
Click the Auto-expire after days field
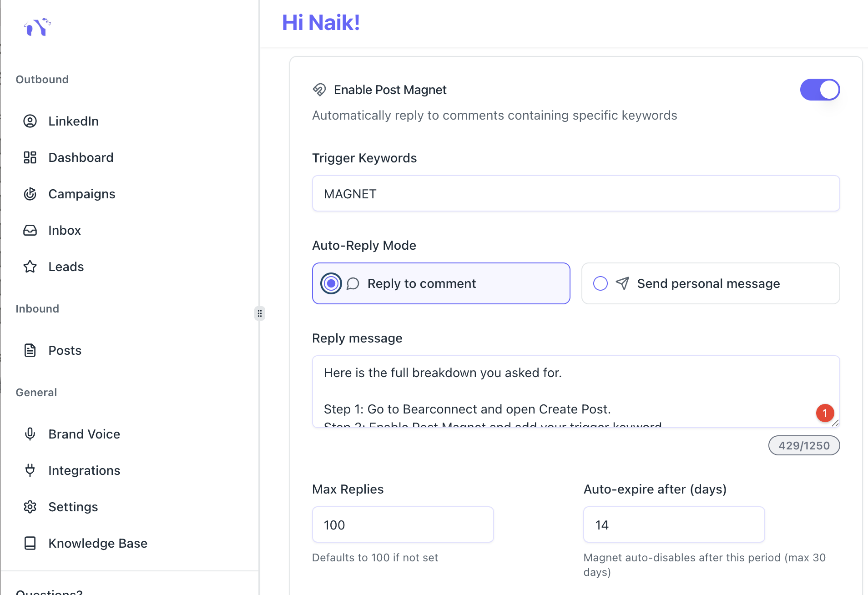coord(674,524)
